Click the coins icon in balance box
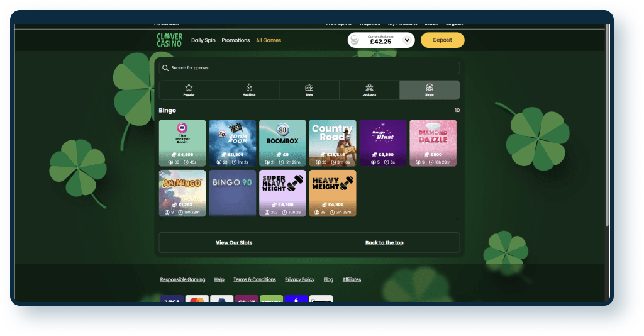The height and width of the screenshot is (336, 644). point(355,40)
